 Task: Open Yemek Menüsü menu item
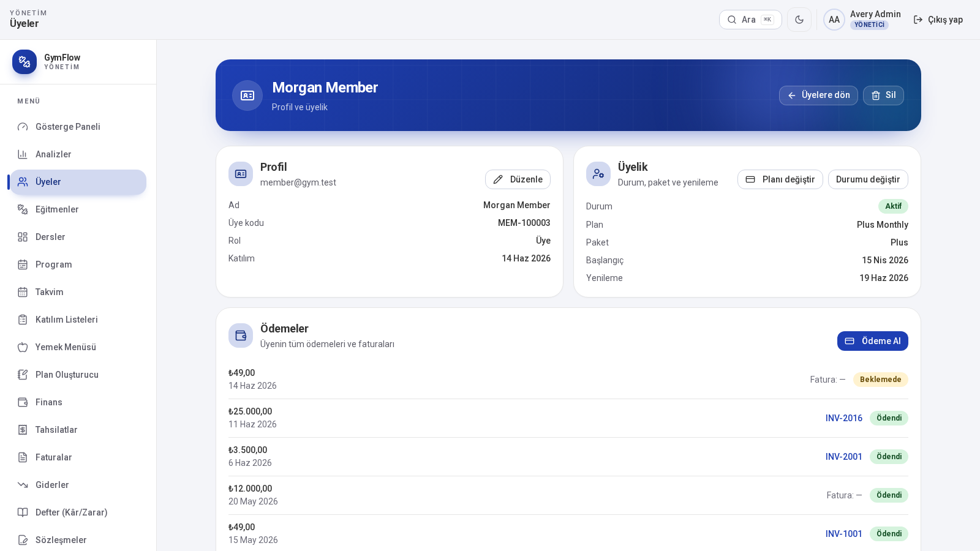pyautogui.click(x=78, y=347)
